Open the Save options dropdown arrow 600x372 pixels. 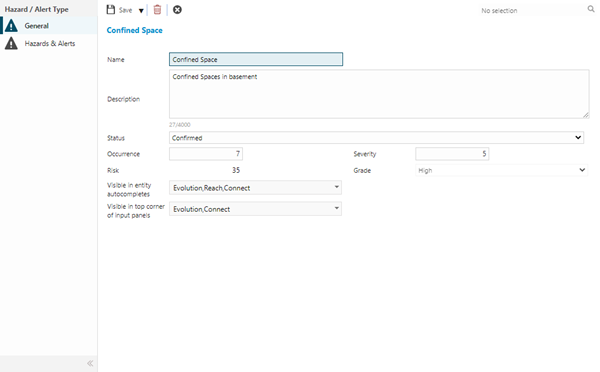[x=141, y=11]
